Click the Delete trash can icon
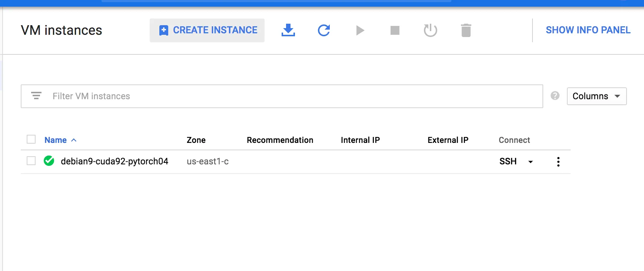Screen dimensions: 644x271 pos(466,30)
